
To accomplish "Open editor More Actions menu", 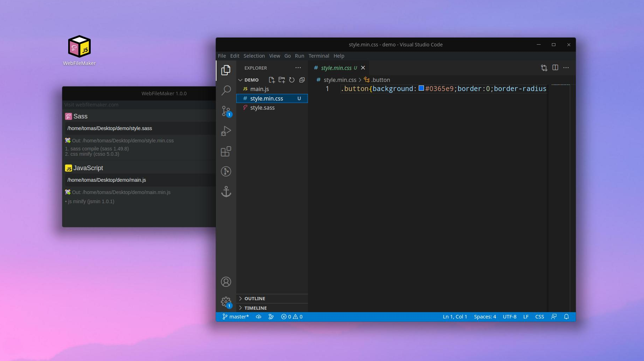I will coord(566,67).
